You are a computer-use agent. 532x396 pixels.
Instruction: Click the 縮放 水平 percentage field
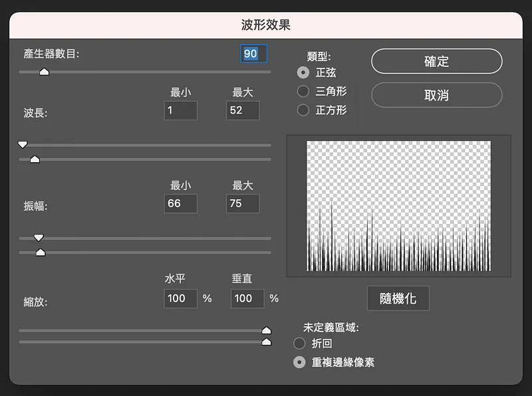pos(180,298)
